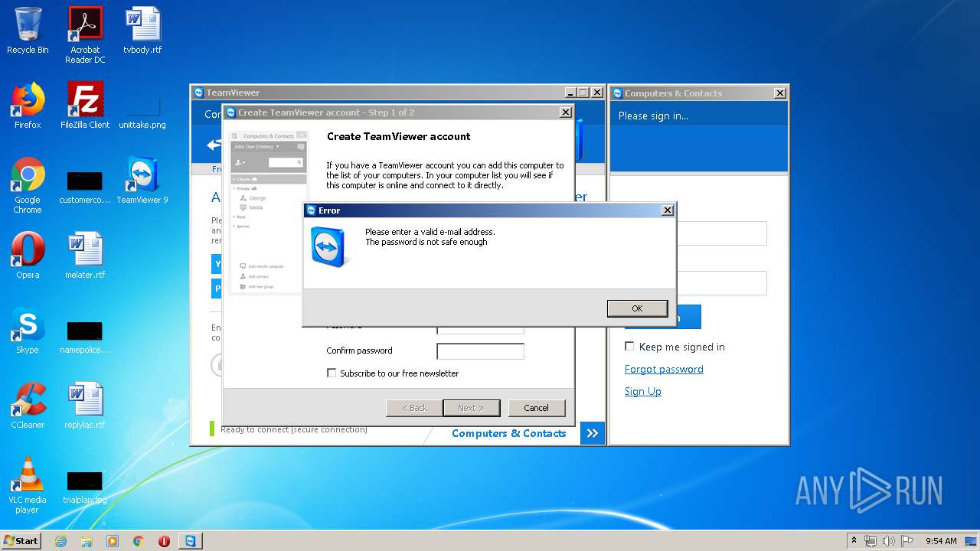The image size is (980, 551).
Task: Click OK in the Error dialog
Action: (637, 308)
